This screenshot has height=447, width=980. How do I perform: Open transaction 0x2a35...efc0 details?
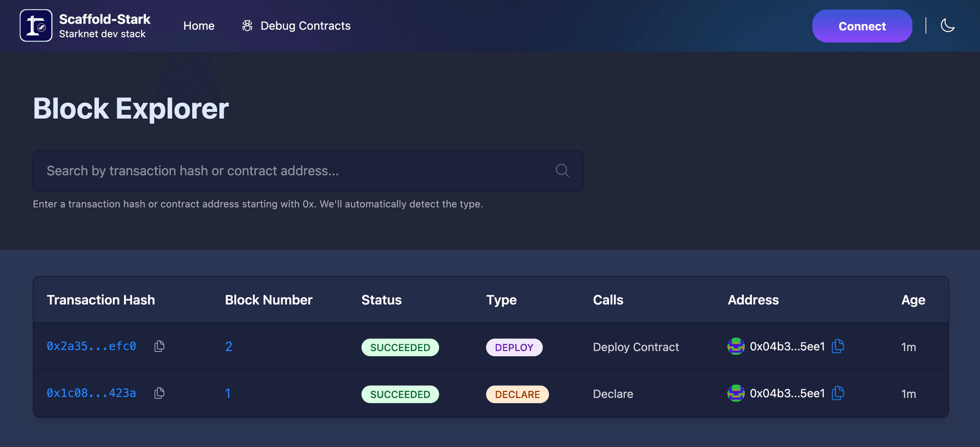tap(91, 346)
